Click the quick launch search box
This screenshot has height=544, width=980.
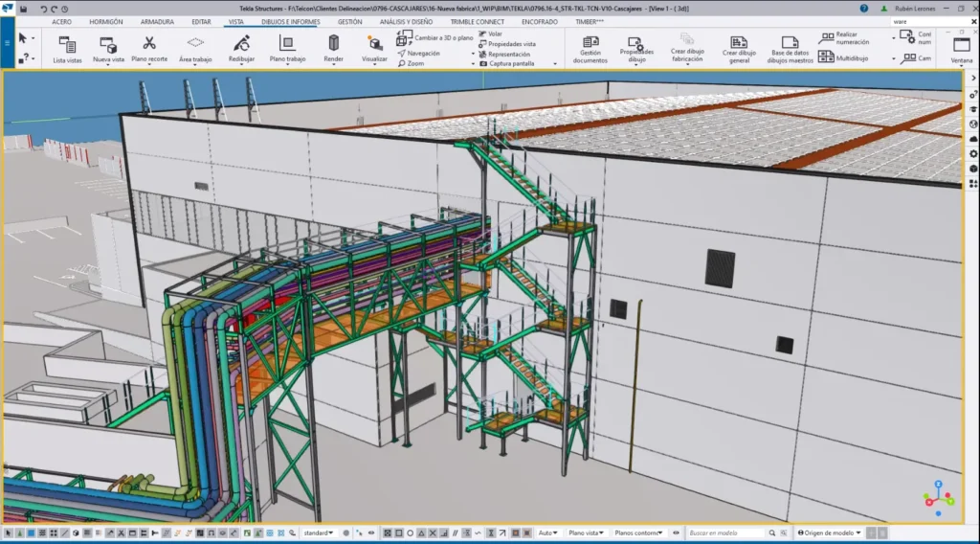pyautogui.click(x=929, y=21)
